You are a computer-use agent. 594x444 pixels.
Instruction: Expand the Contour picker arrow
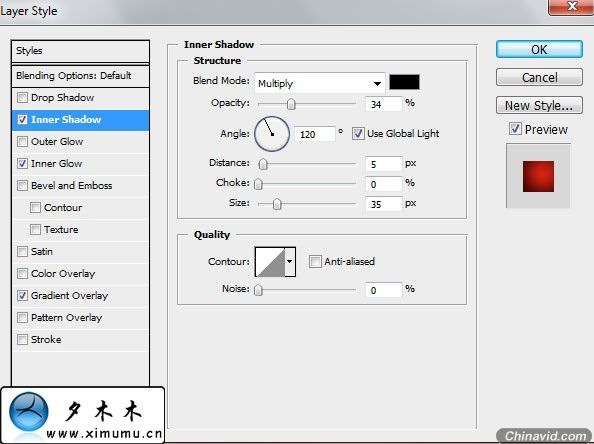[290, 262]
